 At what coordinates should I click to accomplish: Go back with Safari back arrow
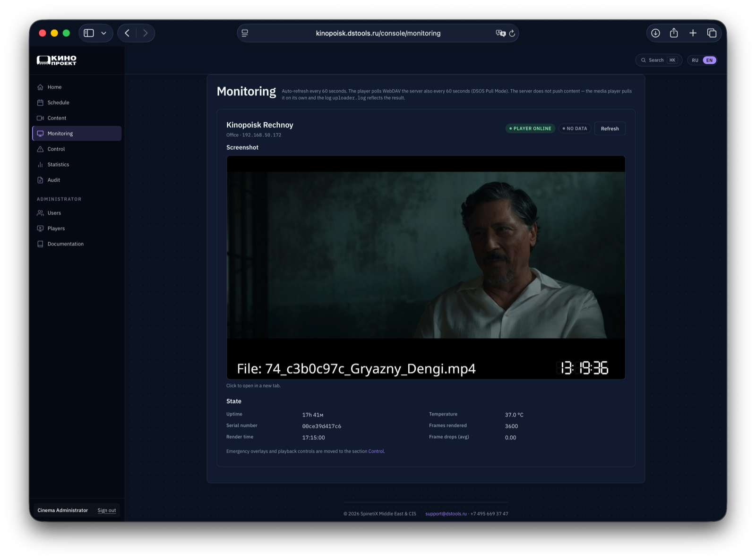(127, 33)
